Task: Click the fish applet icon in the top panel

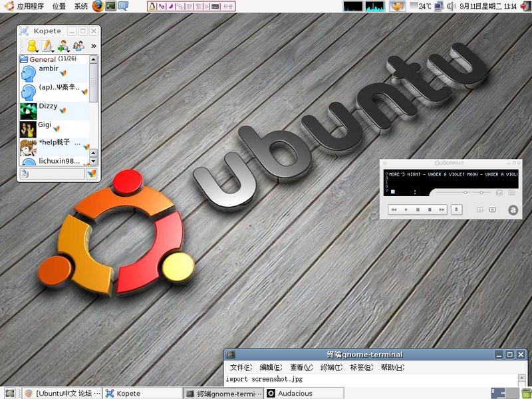Action: point(397,6)
